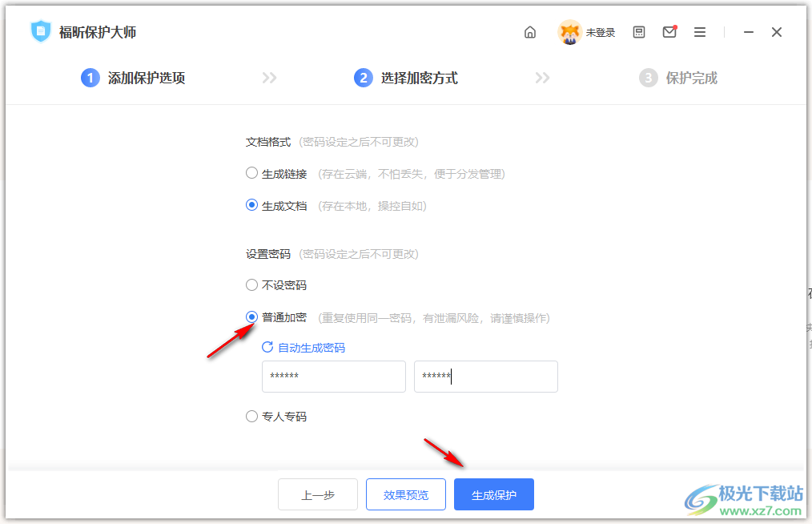
Task: Focus the first password field
Action: click(x=333, y=377)
